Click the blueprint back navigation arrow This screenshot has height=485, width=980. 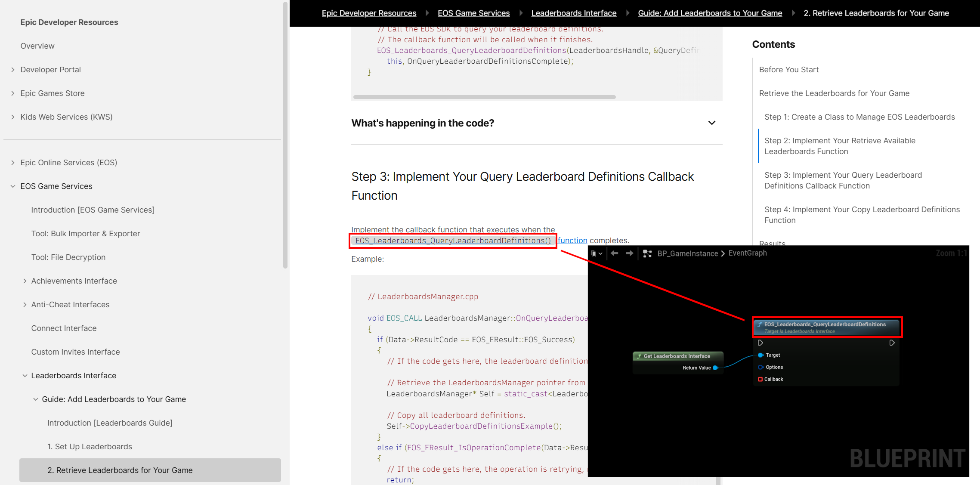pyautogui.click(x=615, y=253)
